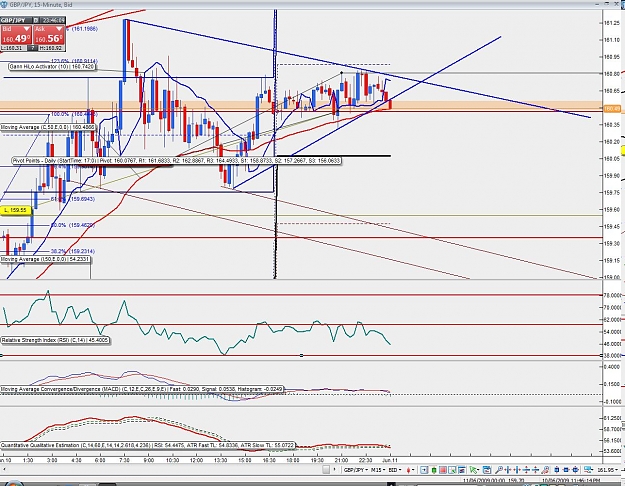
Task: Select the Quantitative Qualitative Estimation label
Action: 147,445
